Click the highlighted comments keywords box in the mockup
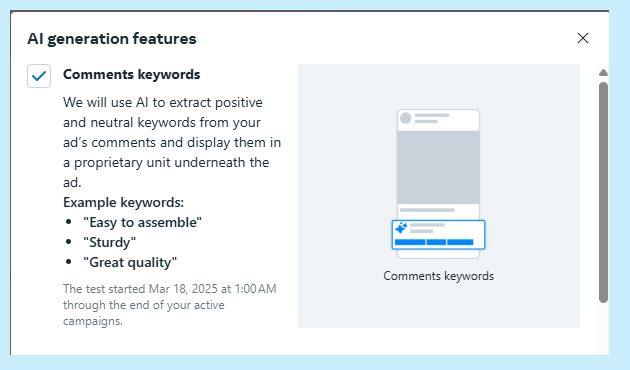This screenshot has height=370, width=630. click(x=438, y=235)
